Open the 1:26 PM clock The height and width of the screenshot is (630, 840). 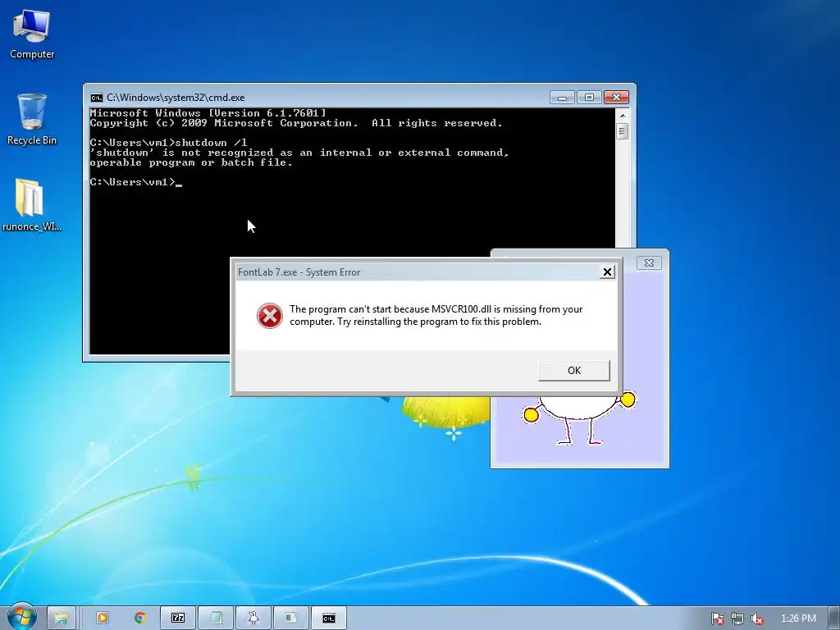coord(798,619)
